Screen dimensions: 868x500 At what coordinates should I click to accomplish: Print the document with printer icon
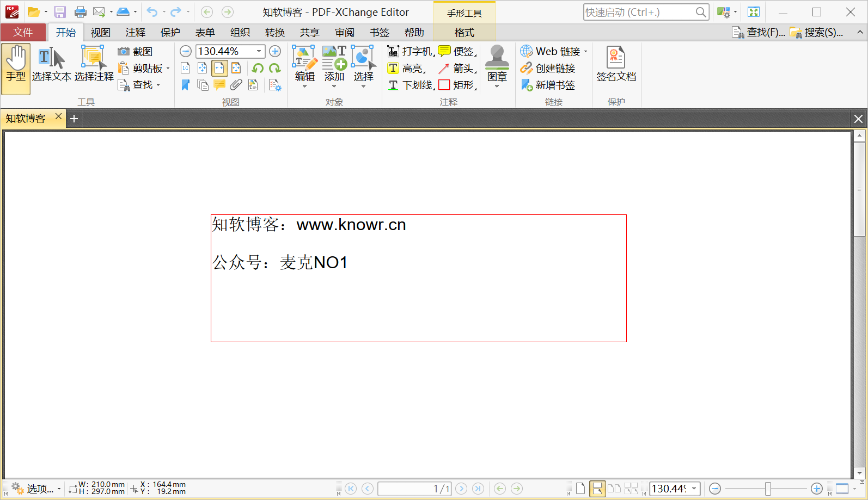[x=81, y=12]
